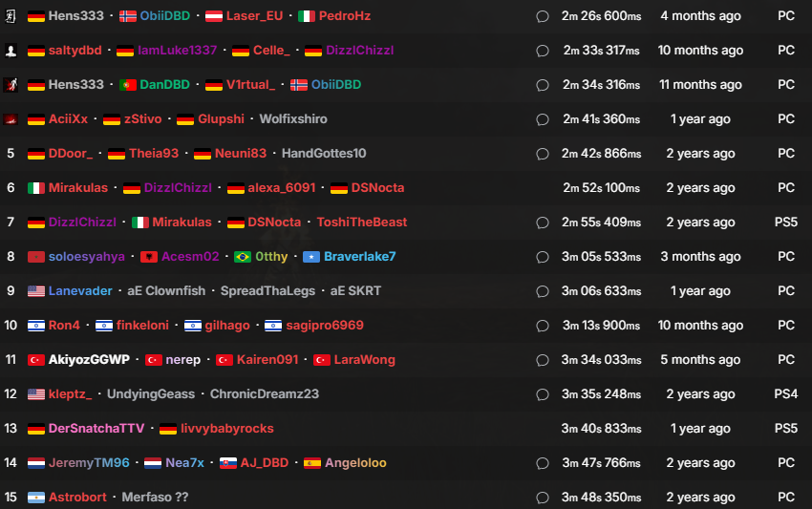Open comment bubble on Astrobort's run
The width and height of the screenshot is (812, 509).
click(543, 498)
